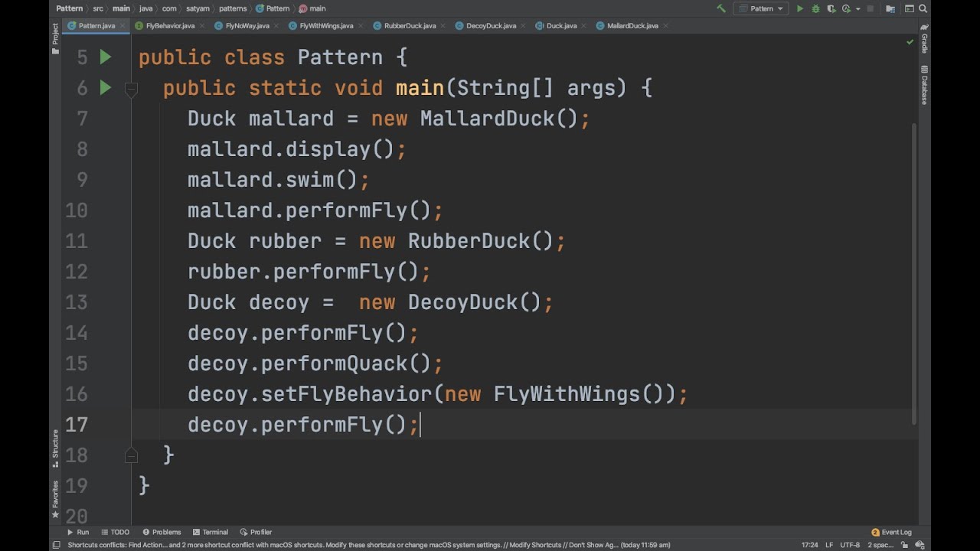Change UTF-8 file encoding in status bar
This screenshot has height=551, width=980.
(x=850, y=545)
